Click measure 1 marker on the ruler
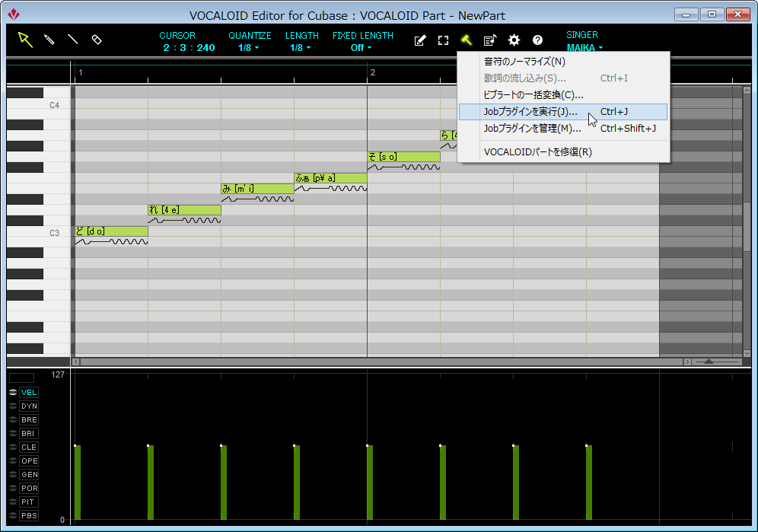 tap(80, 72)
